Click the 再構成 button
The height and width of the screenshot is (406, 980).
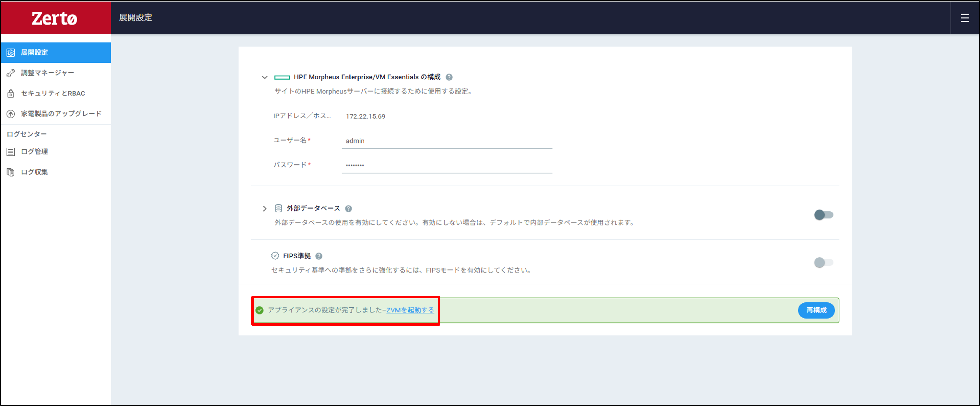pyautogui.click(x=816, y=310)
